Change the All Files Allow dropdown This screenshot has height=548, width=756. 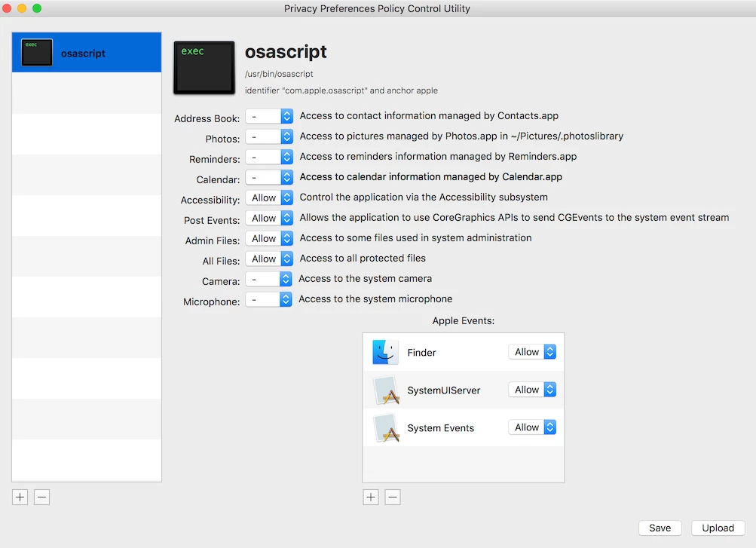(269, 259)
